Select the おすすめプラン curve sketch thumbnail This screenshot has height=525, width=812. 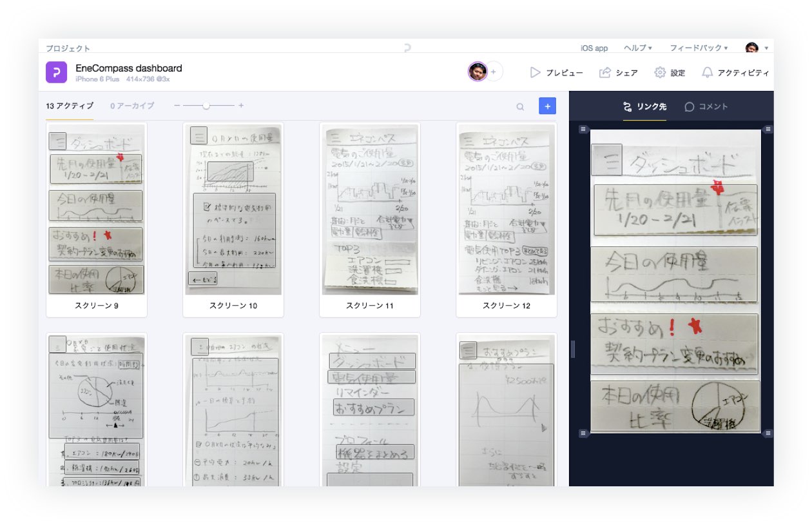507,410
